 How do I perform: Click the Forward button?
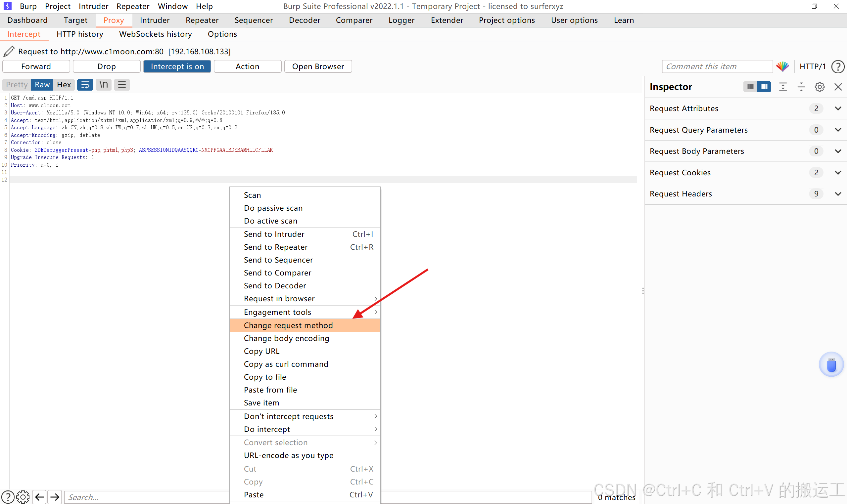pyautogui.click(x=36, y=66)
